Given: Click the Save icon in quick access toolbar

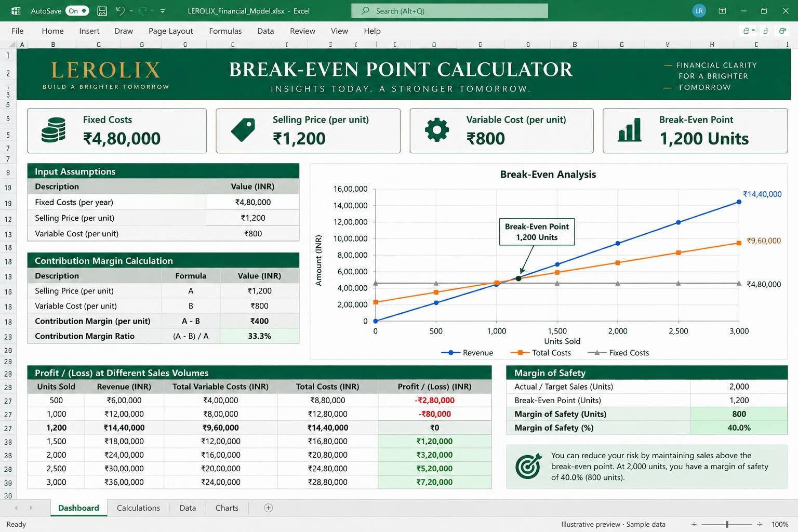Looking at the screenshot, I should [102, 11].
